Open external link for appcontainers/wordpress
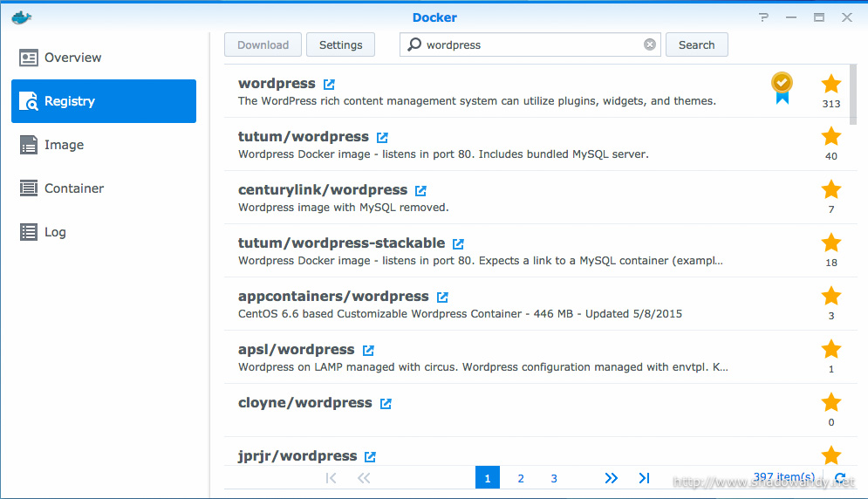Screen dimensions: 868x499 point(442,297)
